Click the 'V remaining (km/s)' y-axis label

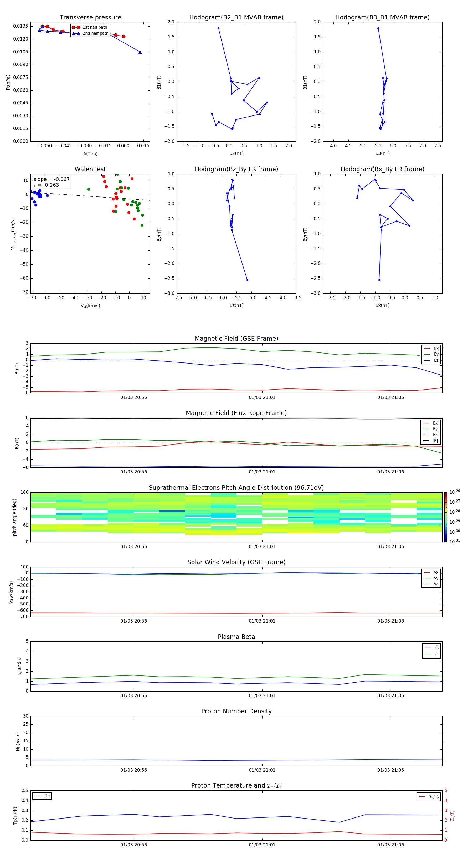coord(13,234)
